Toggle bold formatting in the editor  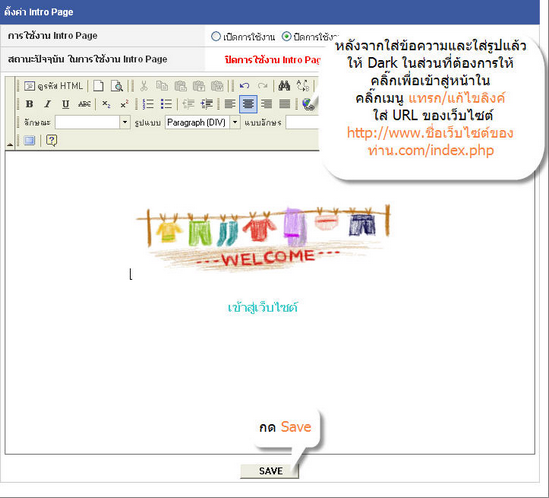point(30,104)
